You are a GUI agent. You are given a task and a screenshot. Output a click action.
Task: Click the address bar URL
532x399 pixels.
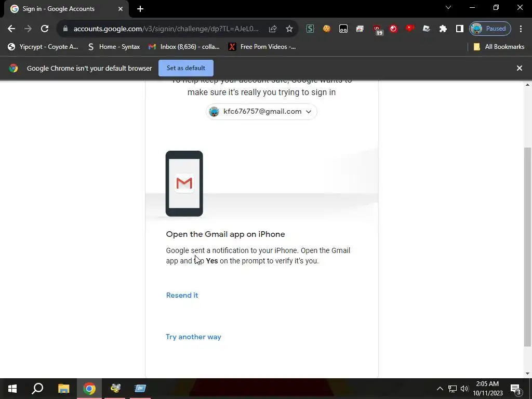click(x=166, y=29)
